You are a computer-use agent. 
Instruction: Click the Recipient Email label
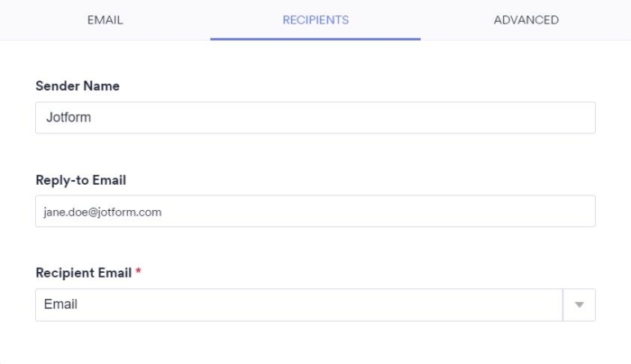pyautogui.click(x=83, y=272)
